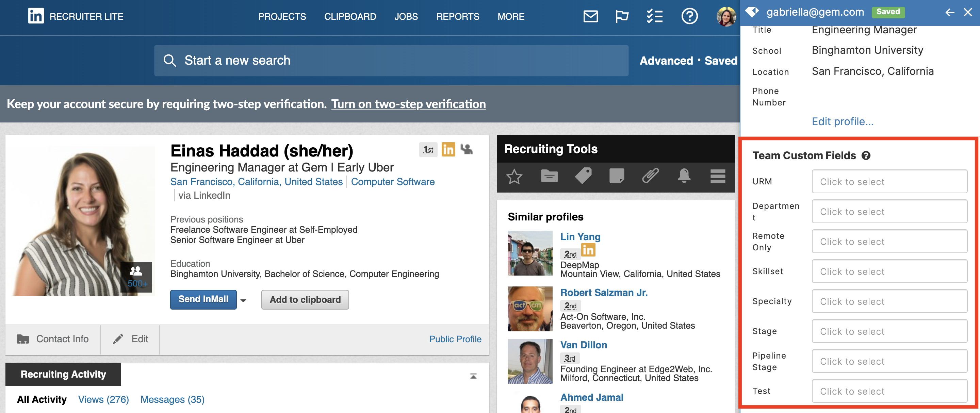
Task: Click the Send InMail button
Action: [x=203, y=300]
